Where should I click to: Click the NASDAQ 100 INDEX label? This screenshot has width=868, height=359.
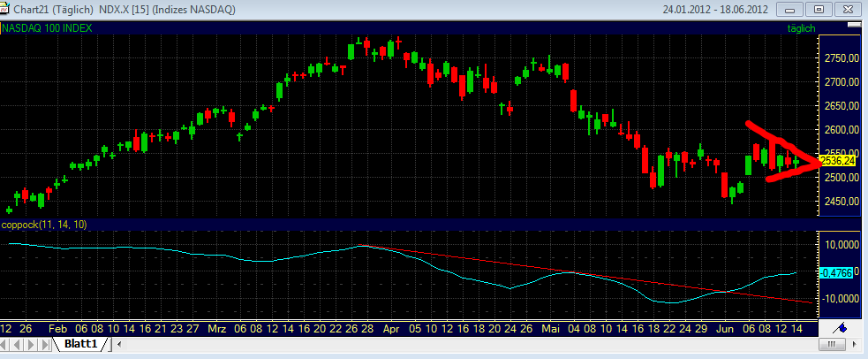click(49, 28)
